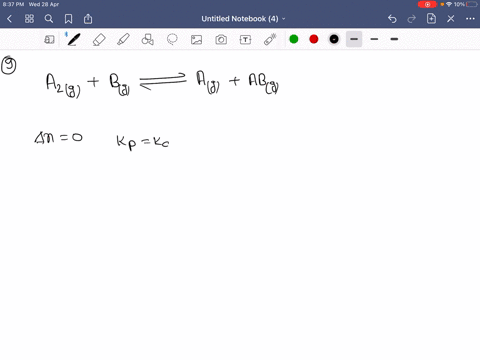Tap the status bar clock showing 8:37 PM
480x360 pixels.
point(13,4)
